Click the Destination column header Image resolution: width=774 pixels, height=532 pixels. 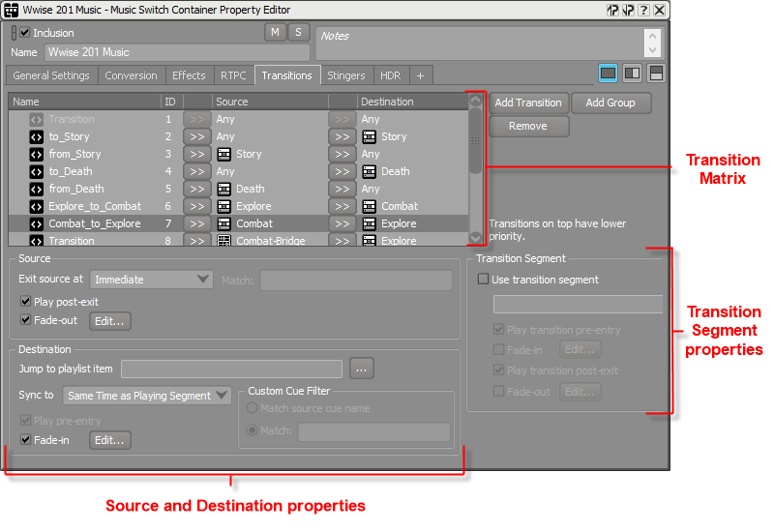413,102
